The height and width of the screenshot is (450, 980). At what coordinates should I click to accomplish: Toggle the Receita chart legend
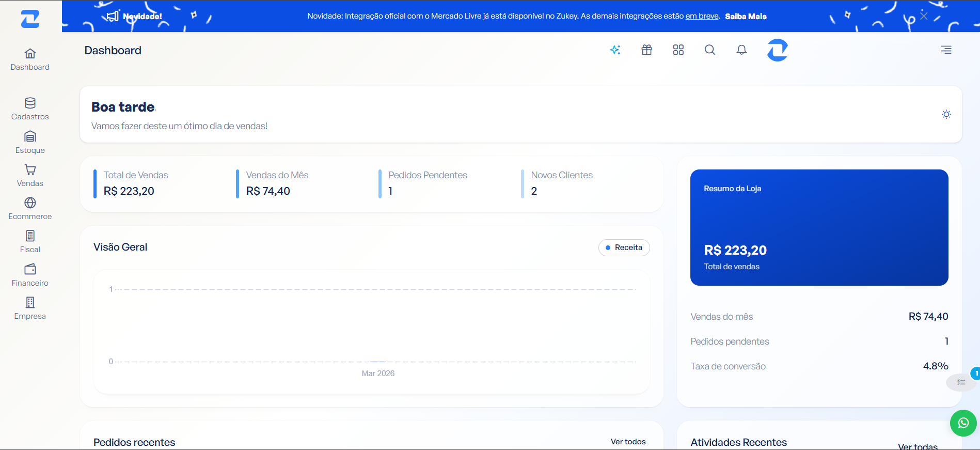click(624, 247)
